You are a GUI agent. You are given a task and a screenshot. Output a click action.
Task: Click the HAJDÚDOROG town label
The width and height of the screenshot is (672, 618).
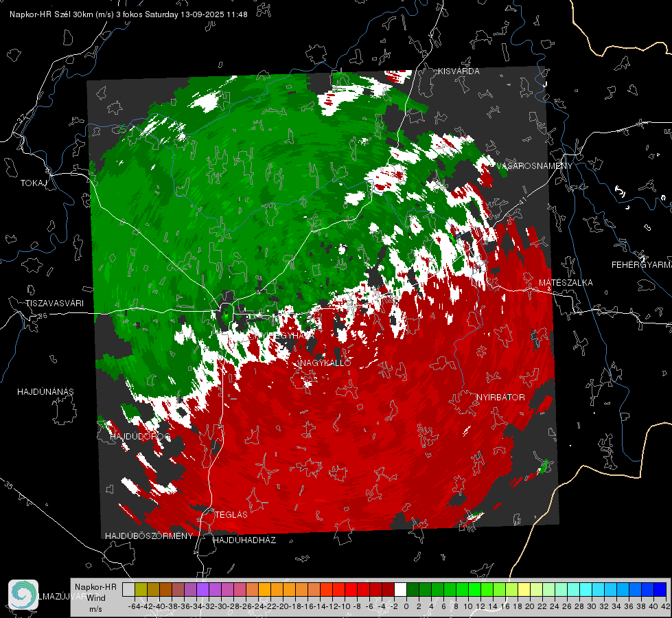click(140, 437)
